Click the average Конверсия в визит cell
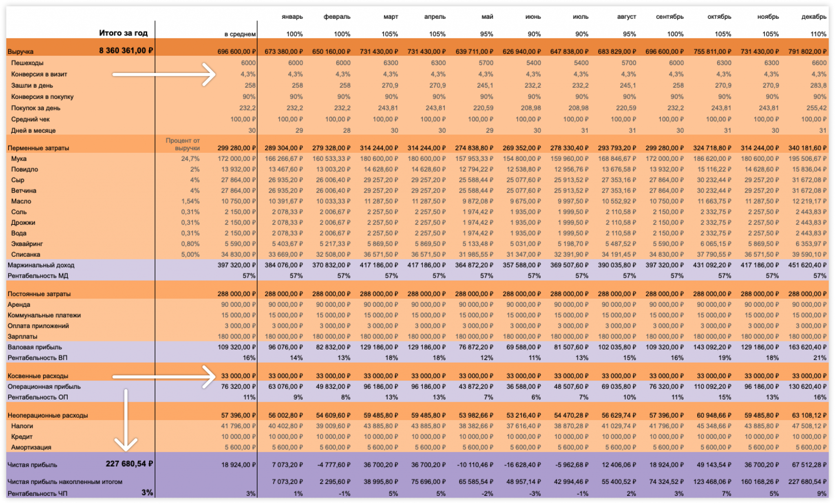The image size is (835, 504). coord(248,74)
